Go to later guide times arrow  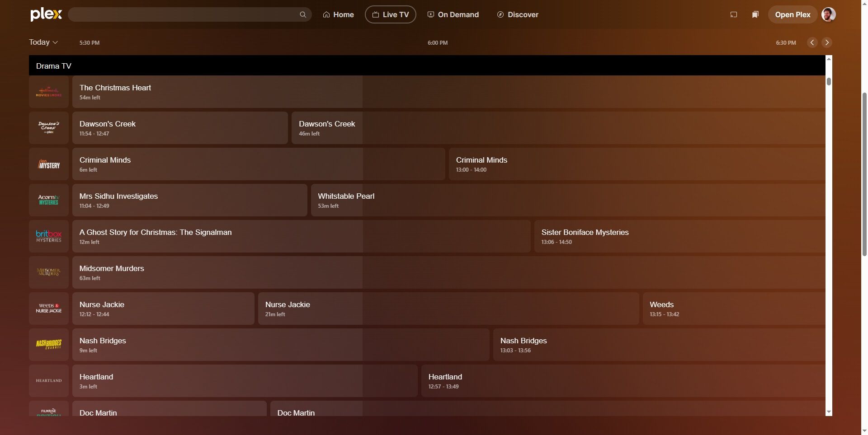click(827, 42)
